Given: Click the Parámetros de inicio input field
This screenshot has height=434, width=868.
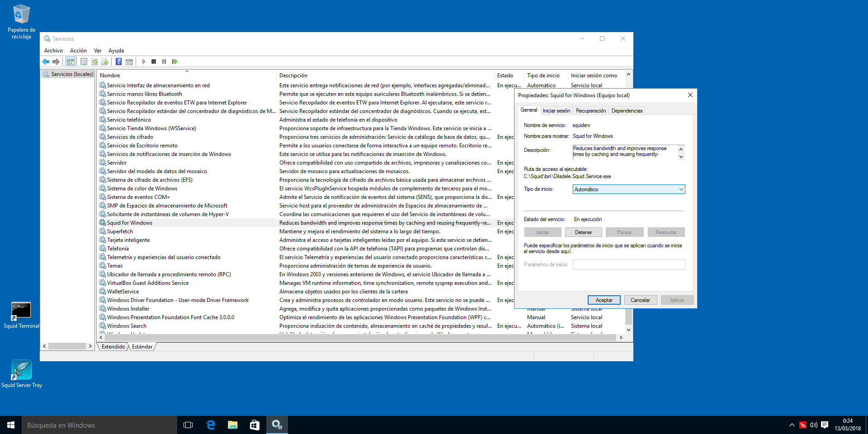Looking at the screenshot, I should coord(628,264).
